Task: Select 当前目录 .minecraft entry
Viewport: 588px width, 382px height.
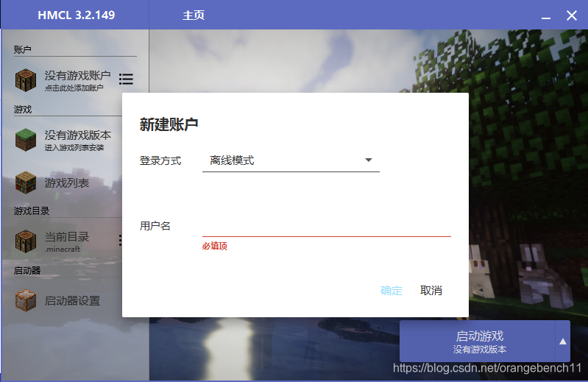Action: pyautogui.click(x=67, y=241)
